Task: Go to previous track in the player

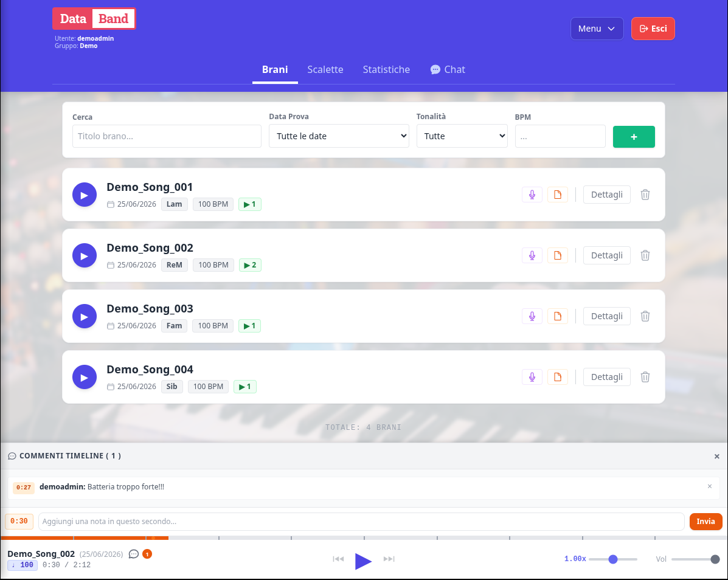Action: [338, 559]
